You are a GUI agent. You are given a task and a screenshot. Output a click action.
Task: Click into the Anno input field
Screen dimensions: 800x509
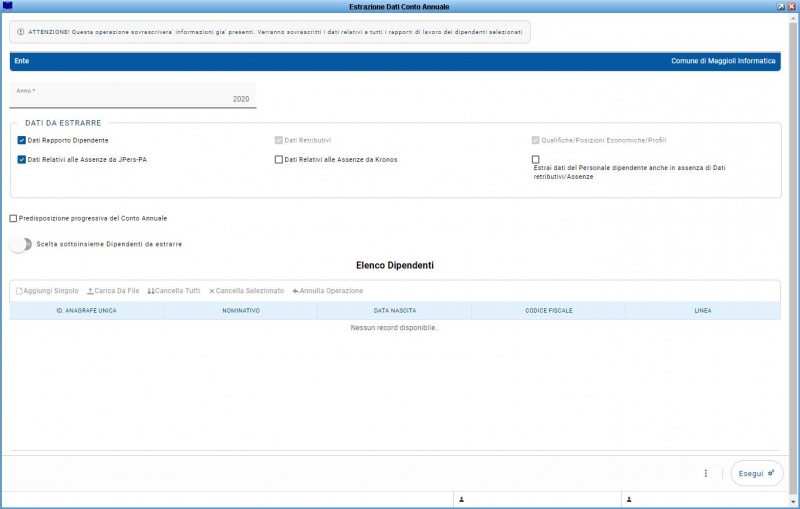(133, 98)
